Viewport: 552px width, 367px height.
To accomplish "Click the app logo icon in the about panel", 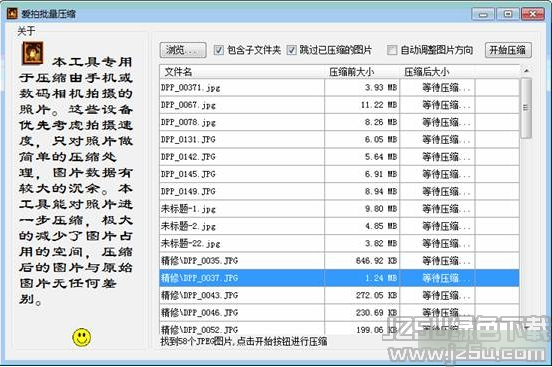I will click(33, 53).
